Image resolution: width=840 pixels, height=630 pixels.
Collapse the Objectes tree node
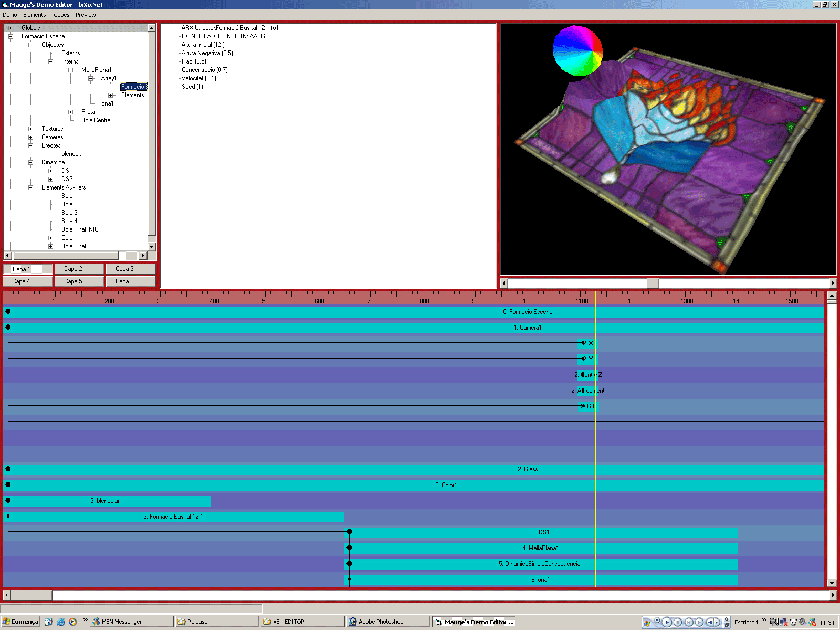click(x=30, y=45)
